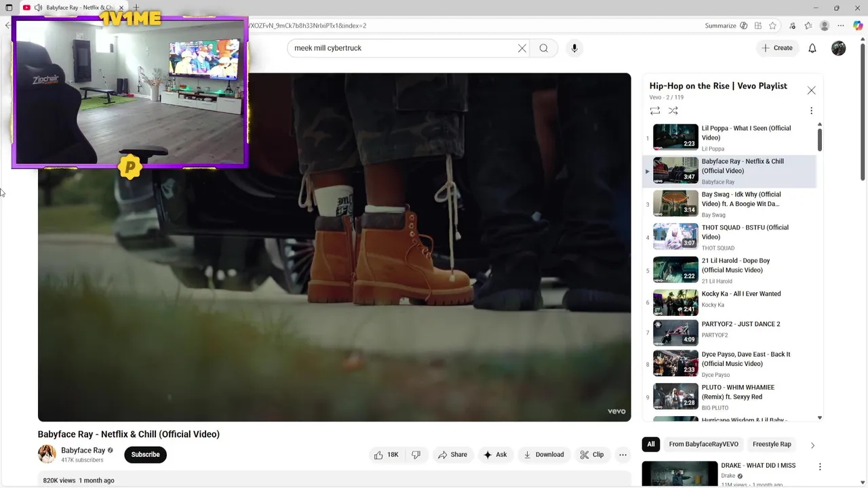Open the Babyface Ray channel avatar
The width and height of the screenshot is (868, 488).
[47, 454]
